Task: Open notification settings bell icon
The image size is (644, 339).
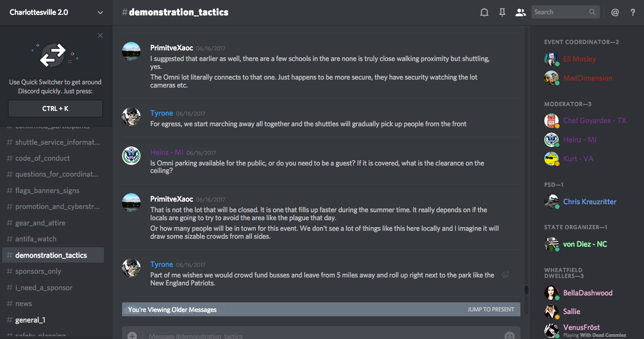Action: point(484,12)
